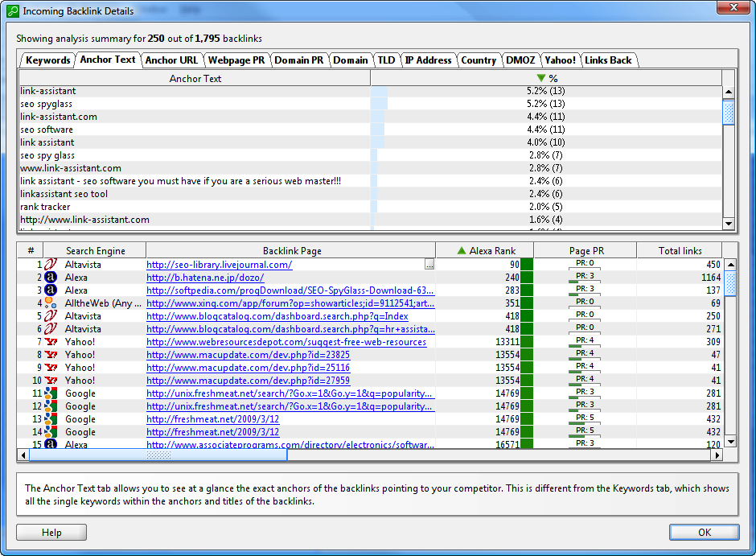The height and width of the screenshot is (556, 756).
Task: Open the Yahoo! tab
Action: 561,60
